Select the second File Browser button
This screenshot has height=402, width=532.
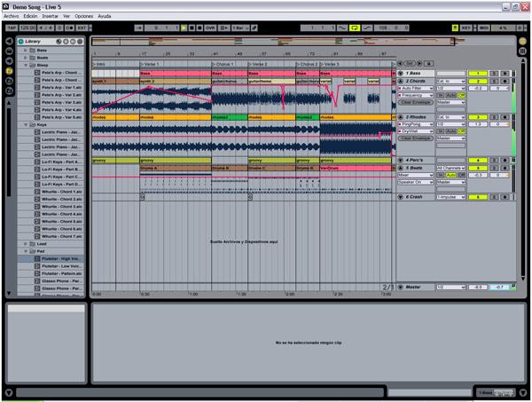click(9, 81)
